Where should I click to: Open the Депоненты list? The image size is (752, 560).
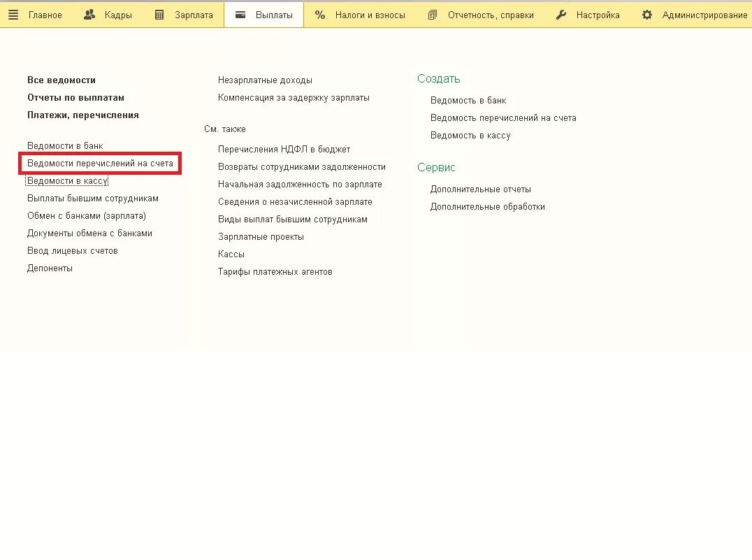(48, 267)
